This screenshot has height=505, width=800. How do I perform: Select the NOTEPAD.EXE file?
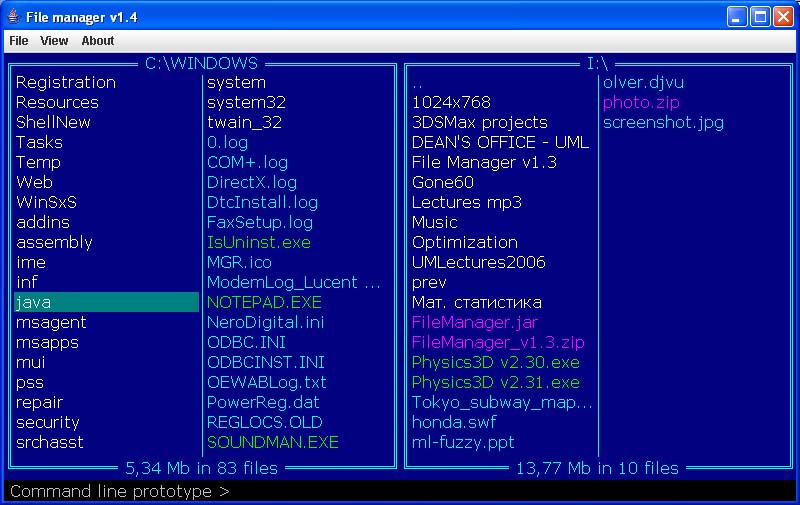point(264,302)
